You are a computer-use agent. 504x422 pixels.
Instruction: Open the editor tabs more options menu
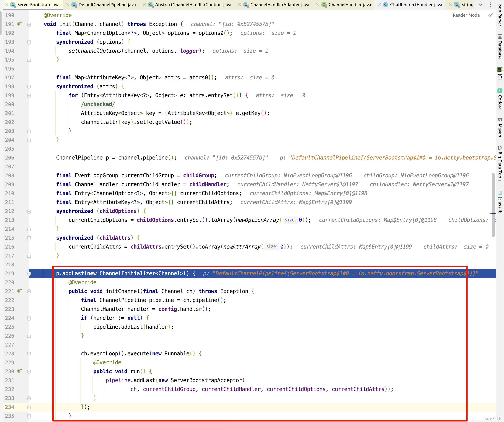point(491,5)
